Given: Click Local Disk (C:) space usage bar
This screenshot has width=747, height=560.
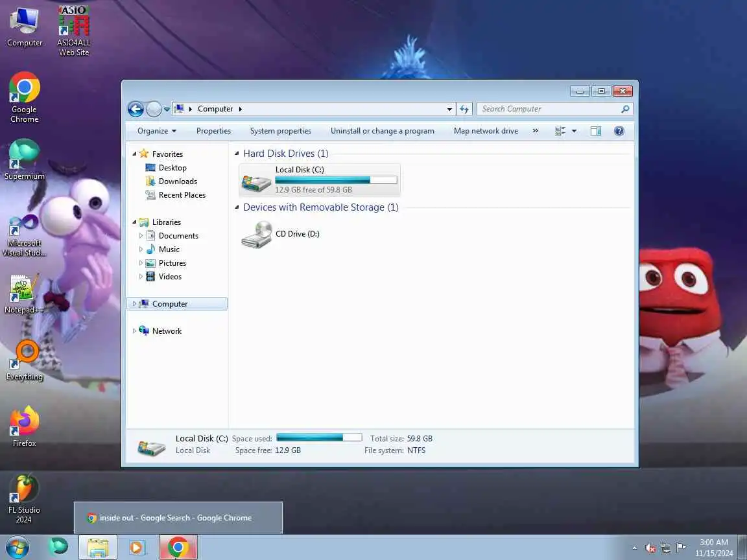Looking at the screenshot, I should click(337, 180).
